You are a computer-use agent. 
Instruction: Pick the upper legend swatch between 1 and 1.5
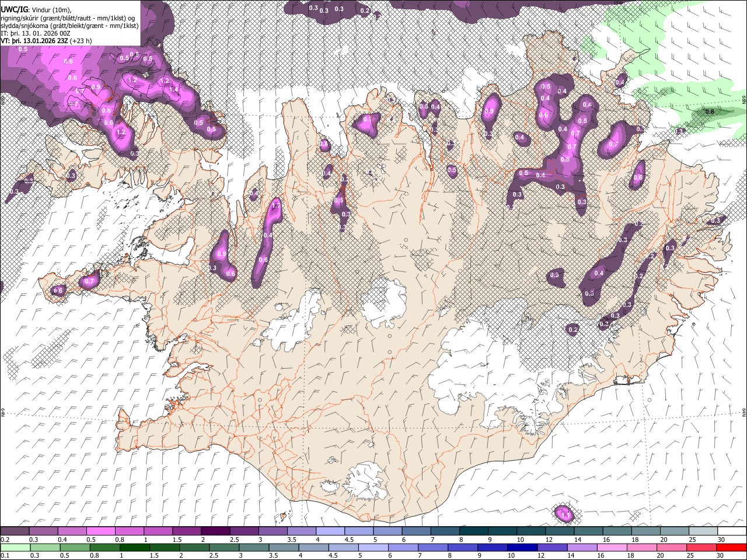tap(158, 531)
